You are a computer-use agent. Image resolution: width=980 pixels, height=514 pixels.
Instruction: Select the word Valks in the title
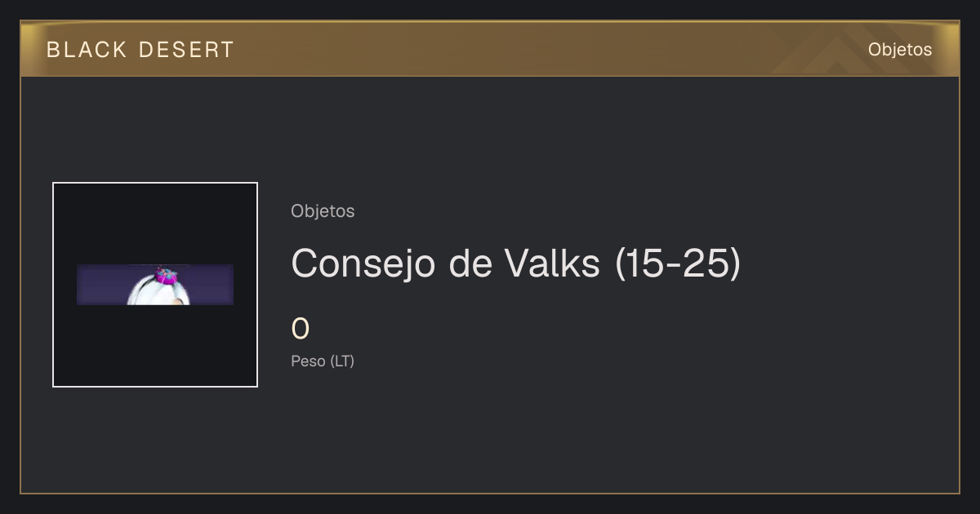tap(551, 263)
